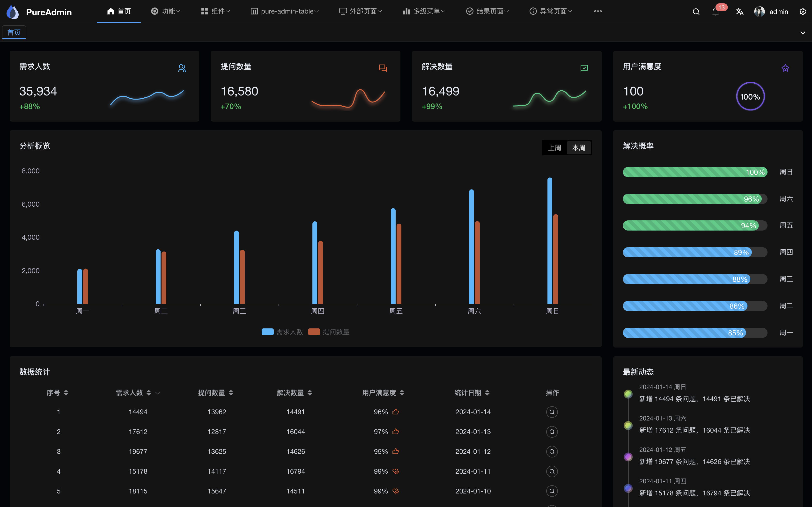This screenshot has height=507, width=812.
Task: Click the users icon on 需求人数 card
Action: tap(182, 68)
